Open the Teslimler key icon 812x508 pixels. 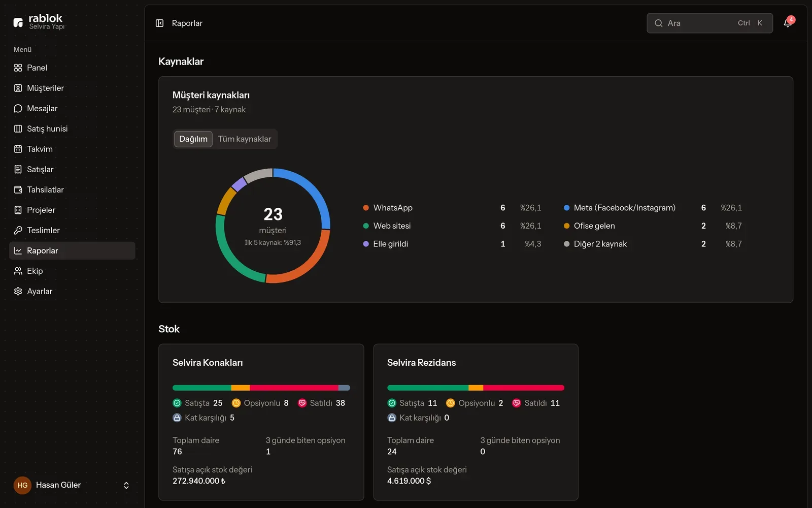click(x=18, y=230)
